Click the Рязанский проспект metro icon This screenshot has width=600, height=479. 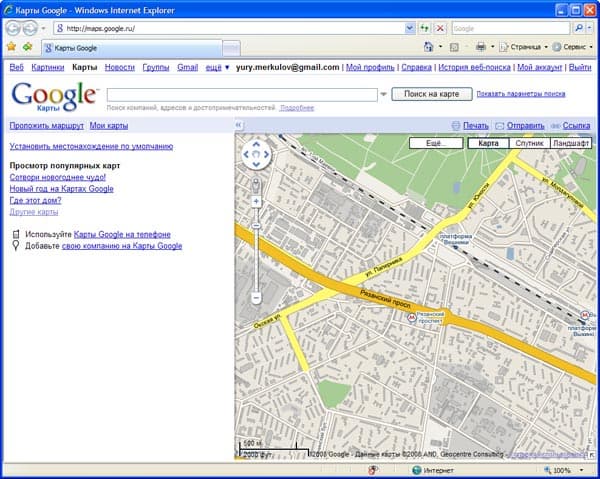[411, 317]
